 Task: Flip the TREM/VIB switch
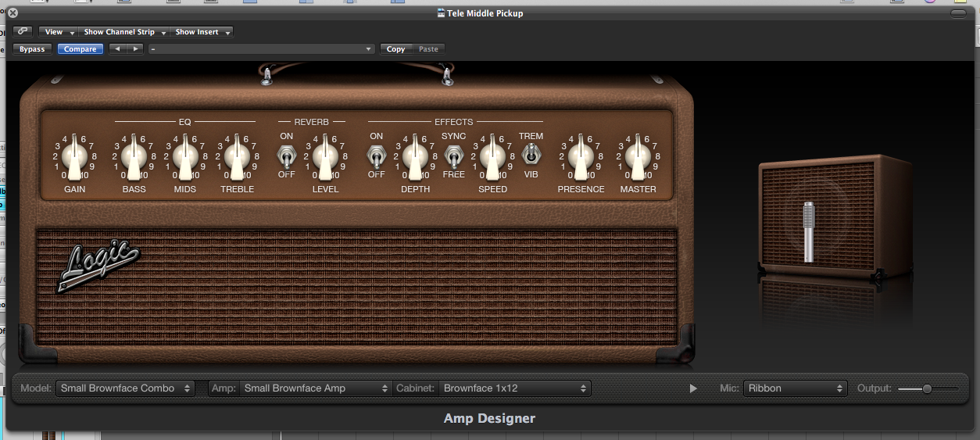coord(531,155)
